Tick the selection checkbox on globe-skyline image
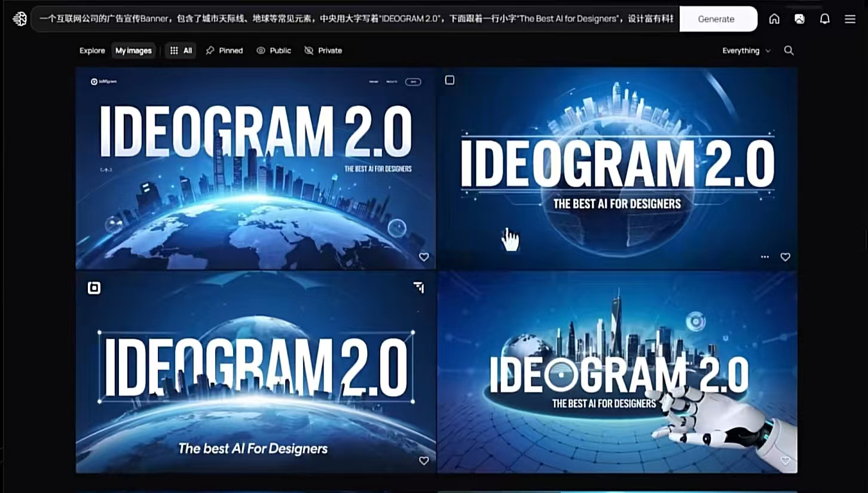The width and height of the screenshot is (868, 493). (x=450, y=80)
